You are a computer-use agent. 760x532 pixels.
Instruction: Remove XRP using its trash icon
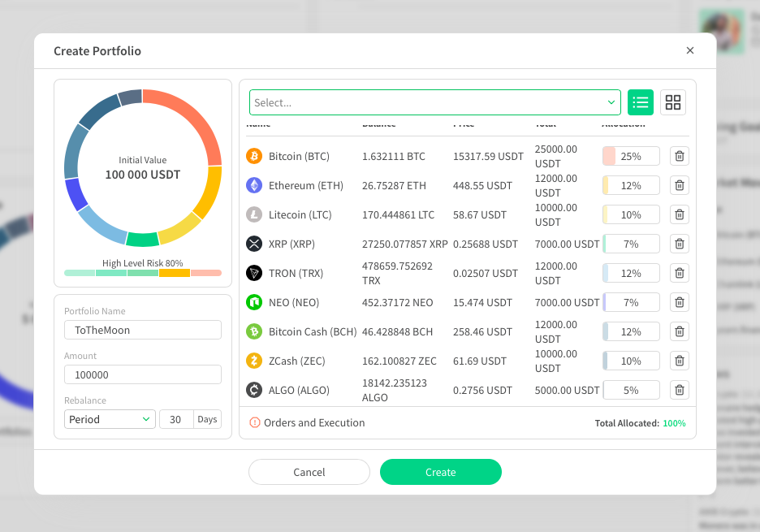(679, 244)
